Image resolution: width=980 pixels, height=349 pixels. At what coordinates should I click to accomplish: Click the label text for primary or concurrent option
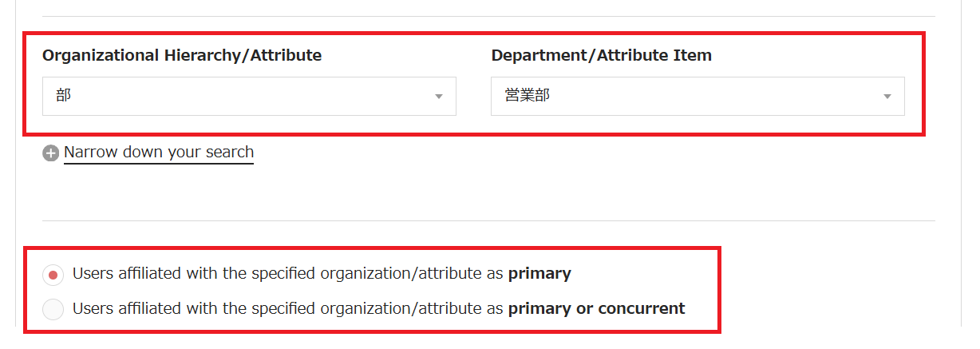[x=289, y=308]
